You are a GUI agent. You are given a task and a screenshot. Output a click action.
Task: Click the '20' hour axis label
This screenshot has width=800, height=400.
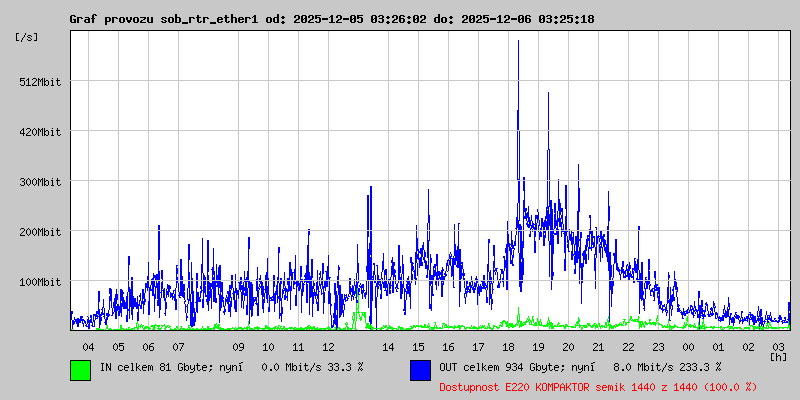(x=568, y=347)
